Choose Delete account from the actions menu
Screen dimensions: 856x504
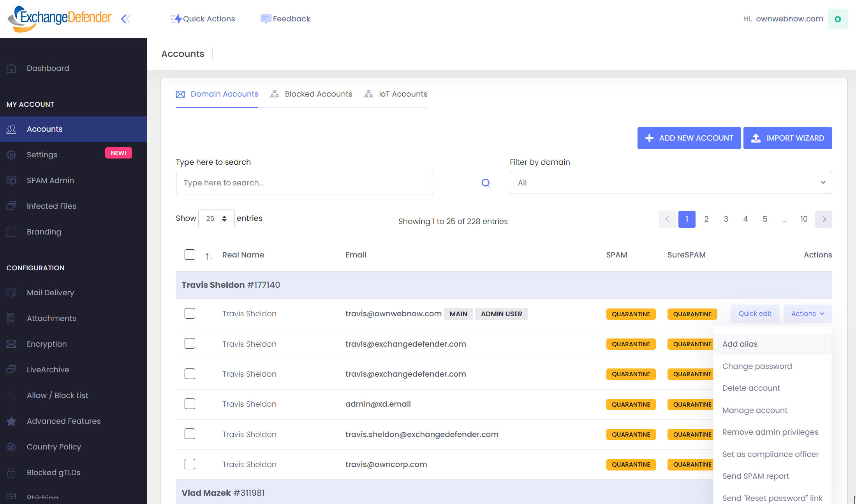point(751,388)
